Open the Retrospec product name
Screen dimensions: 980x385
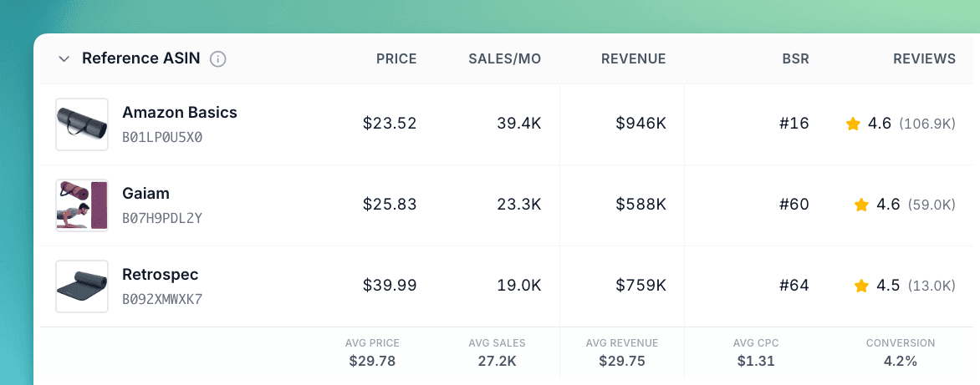[x=161, y=275]
